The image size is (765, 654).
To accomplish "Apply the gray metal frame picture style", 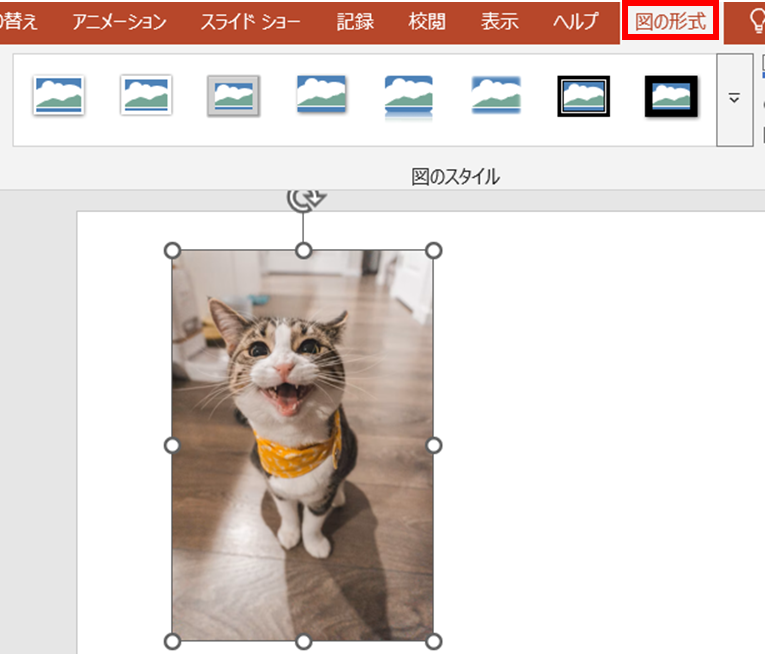I will pos(233,96).
